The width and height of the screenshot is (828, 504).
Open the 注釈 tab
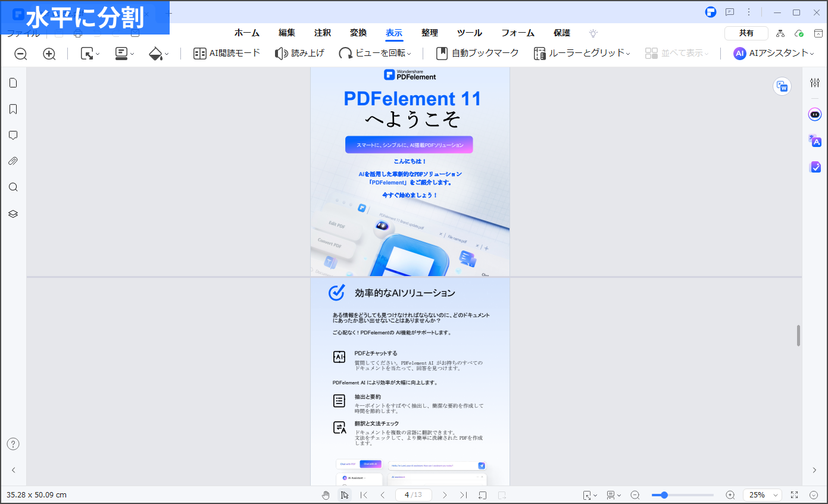click(323, 33)
